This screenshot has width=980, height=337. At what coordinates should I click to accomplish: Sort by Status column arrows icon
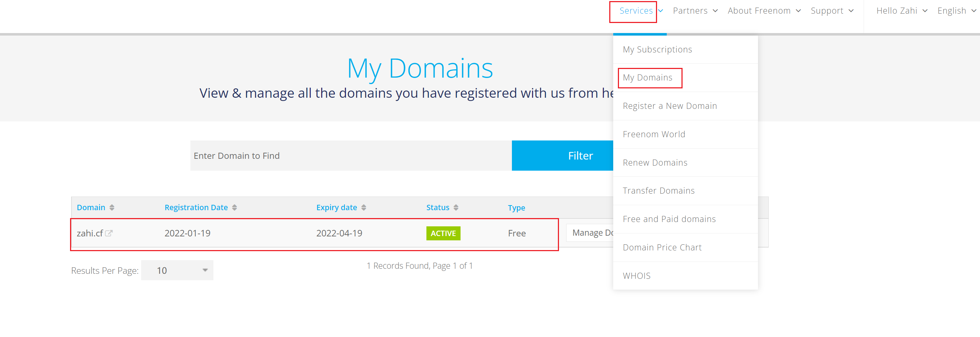point(456,208)
